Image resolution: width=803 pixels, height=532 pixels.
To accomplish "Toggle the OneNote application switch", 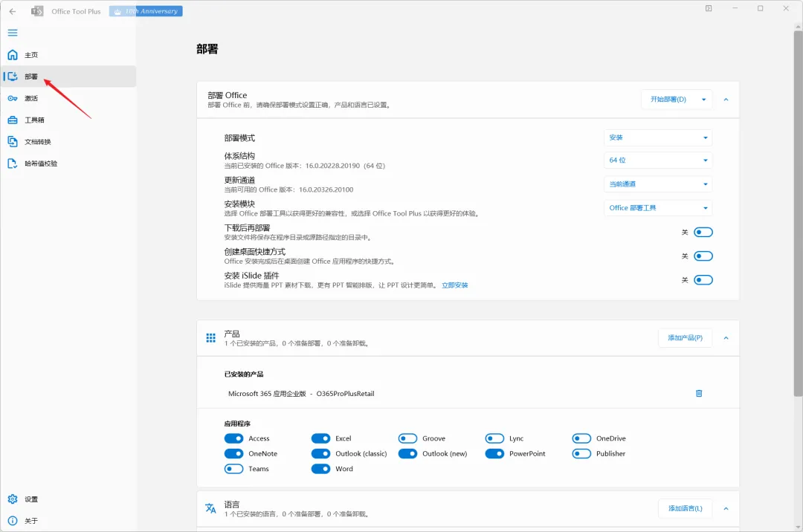I will tap(233, 454).
